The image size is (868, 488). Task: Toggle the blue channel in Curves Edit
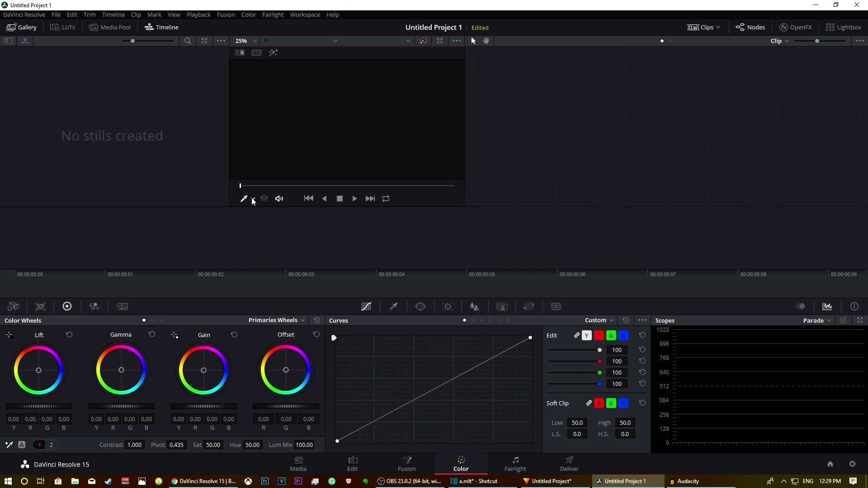tap(623, 335)
